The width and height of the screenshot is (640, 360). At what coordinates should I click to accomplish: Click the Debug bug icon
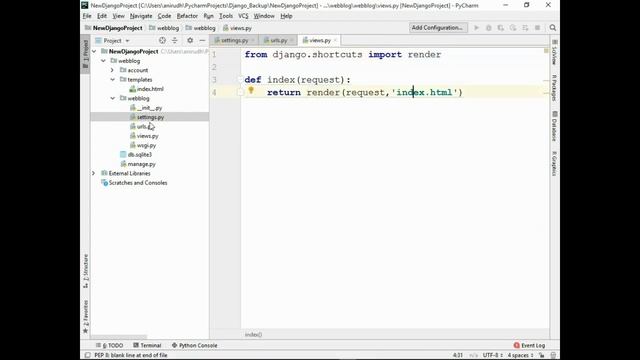tap(488, 28)
